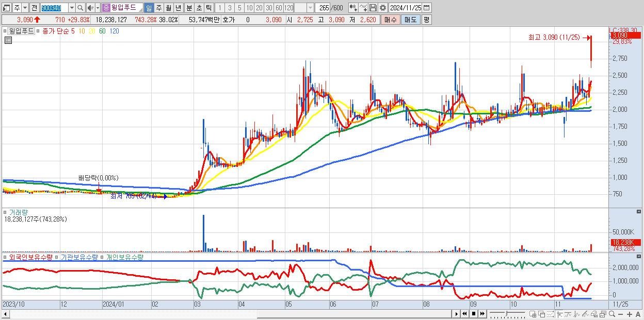Click the 거래량 volume panel label
Image resolution: width=644 pixels, height=320 pixels.
18,212
